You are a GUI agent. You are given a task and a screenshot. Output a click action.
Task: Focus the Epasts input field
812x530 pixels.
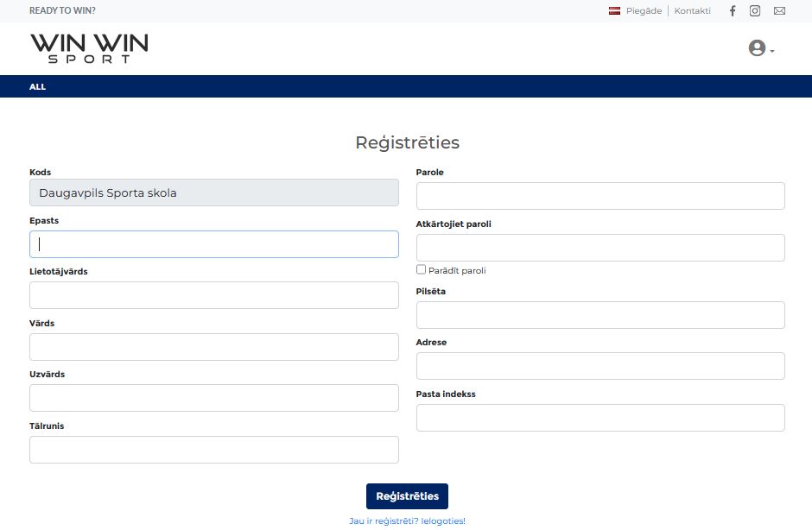(214, 244)
